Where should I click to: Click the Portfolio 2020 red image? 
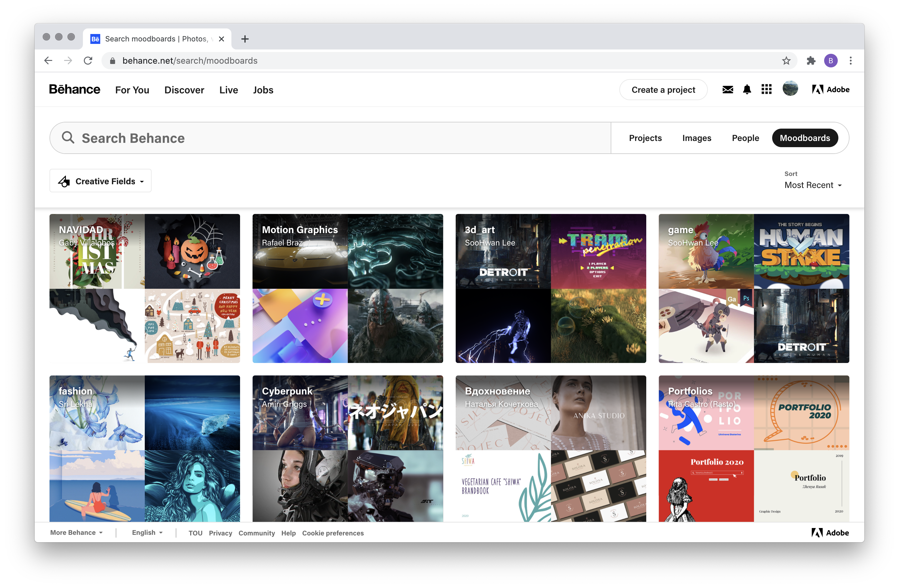pyautogui.click(x=706, y=486)
